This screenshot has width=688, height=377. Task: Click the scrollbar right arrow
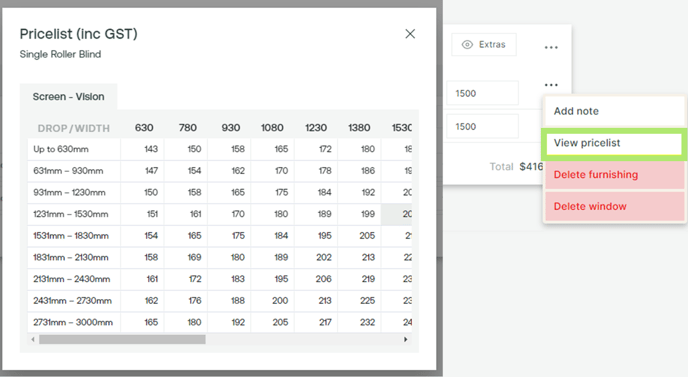point(405,339)
